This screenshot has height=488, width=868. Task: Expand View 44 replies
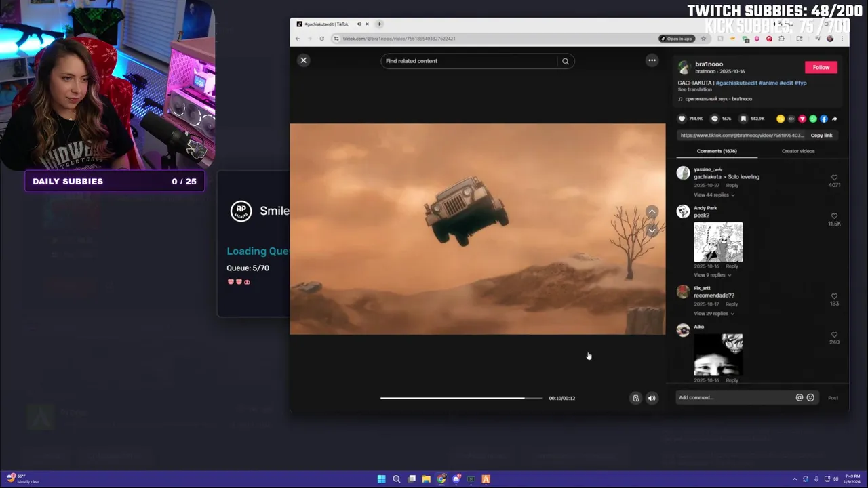(714, 195)
